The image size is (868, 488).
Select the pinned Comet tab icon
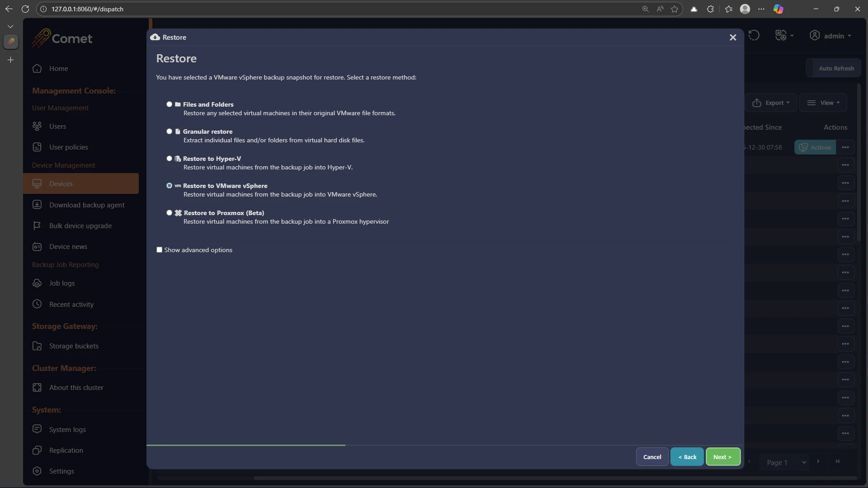[x=10, y=42]
